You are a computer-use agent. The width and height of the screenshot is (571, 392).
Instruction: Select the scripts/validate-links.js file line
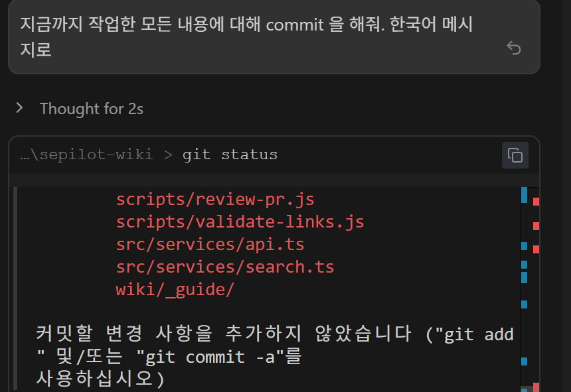point(240,222)
